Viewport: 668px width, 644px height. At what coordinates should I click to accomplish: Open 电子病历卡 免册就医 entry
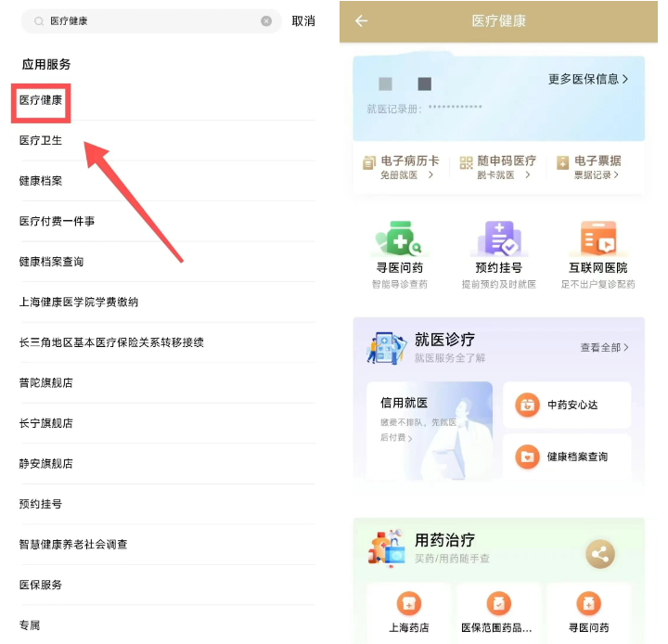401,167
